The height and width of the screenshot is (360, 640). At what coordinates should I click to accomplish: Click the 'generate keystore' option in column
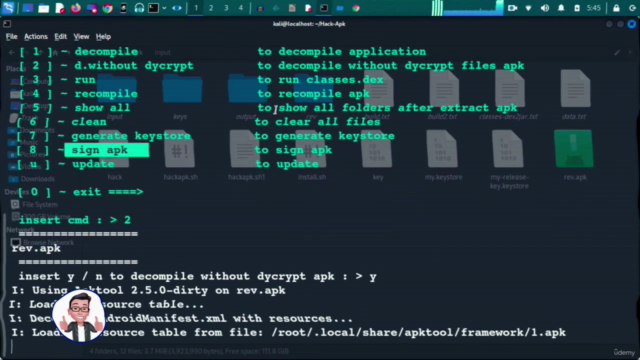click(131, 136)
